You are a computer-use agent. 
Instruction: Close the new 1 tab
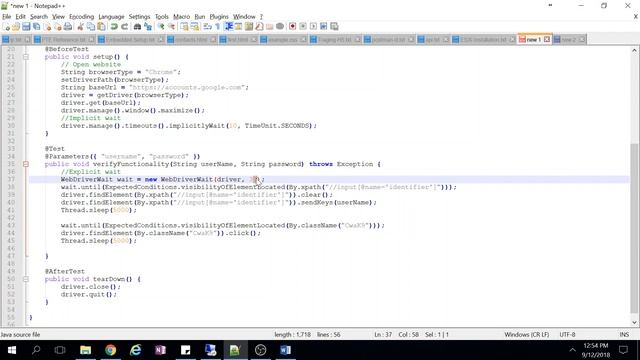547,40
